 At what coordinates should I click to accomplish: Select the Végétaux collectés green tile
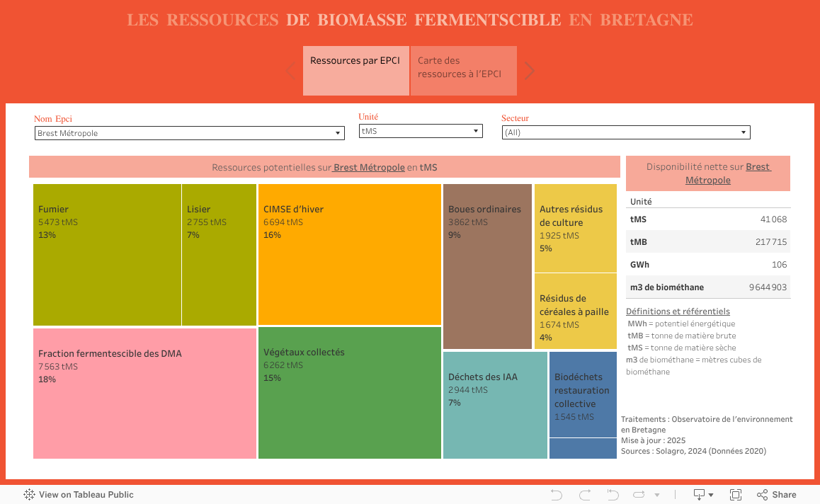pyautogui.click(x=349, y=393)
